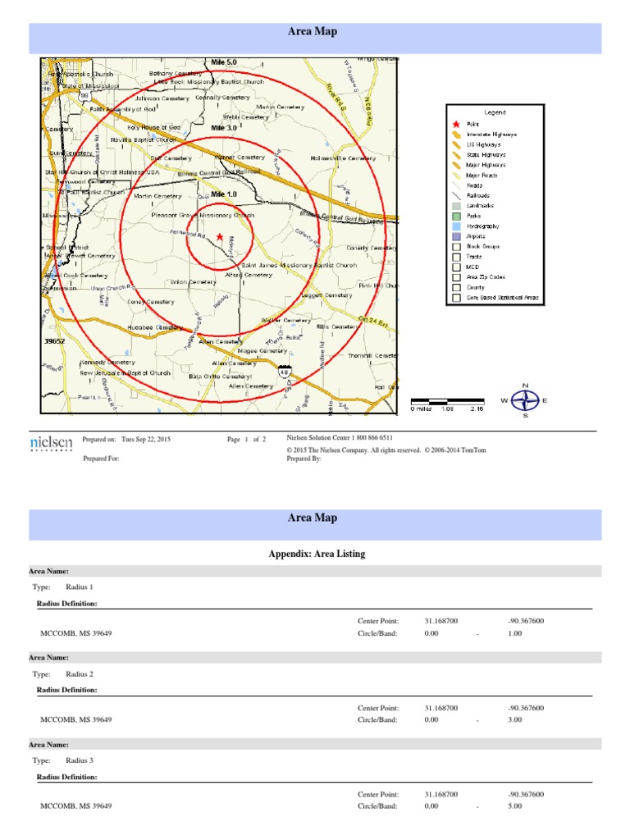Click MCCOMB, MS 39649 under Radius 2

[76, 719]
